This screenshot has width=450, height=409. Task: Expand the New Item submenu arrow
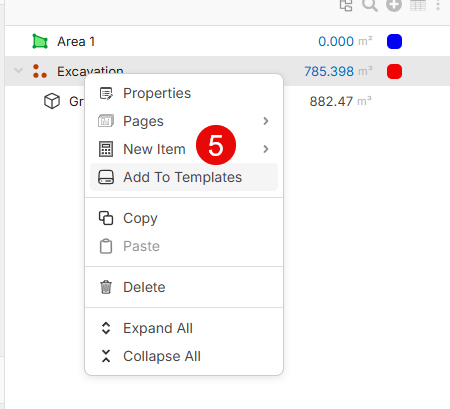[266, 149]
